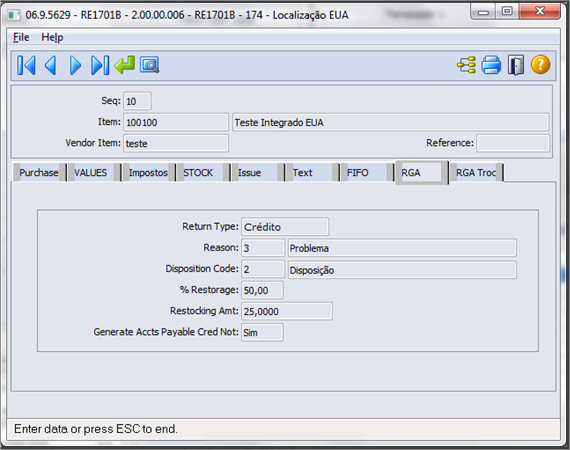This screenshot has width=570, height=450.
Task: Switch to the VALUES tab
Action: [94, 172]
